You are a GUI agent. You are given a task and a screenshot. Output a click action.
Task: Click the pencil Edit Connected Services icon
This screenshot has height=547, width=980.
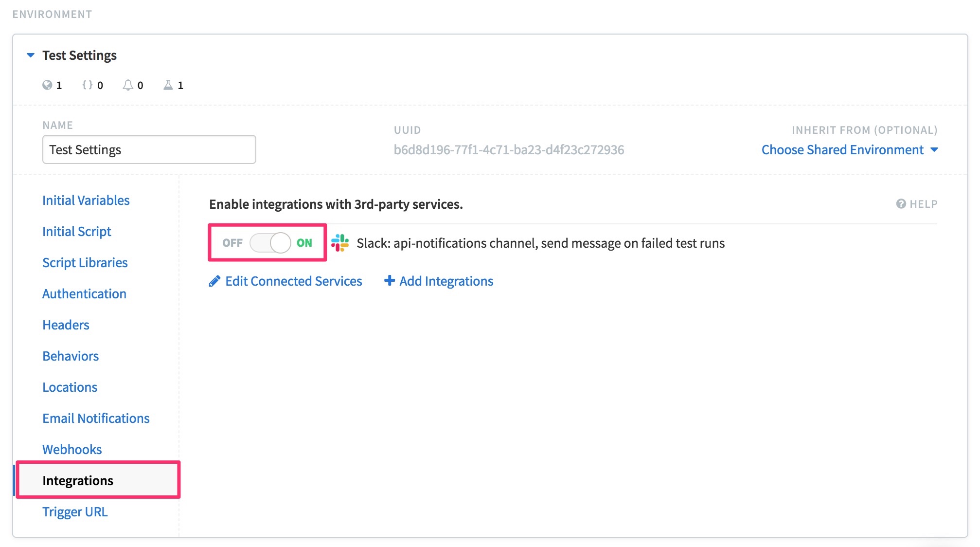click(x=214, y=281)
